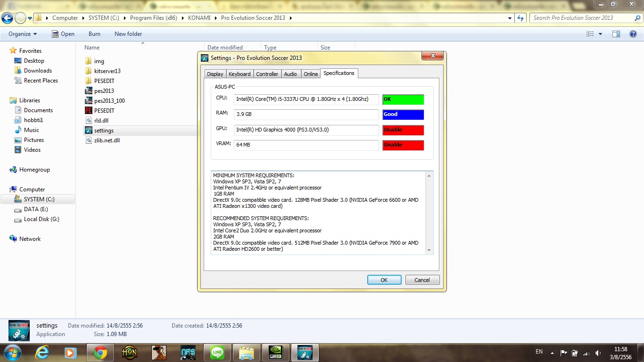The height and width of the screenshot is (362, 644).
Task: Open the address bar history dropdown arrow
Action: pyautogui.click(x=510, y=18)
